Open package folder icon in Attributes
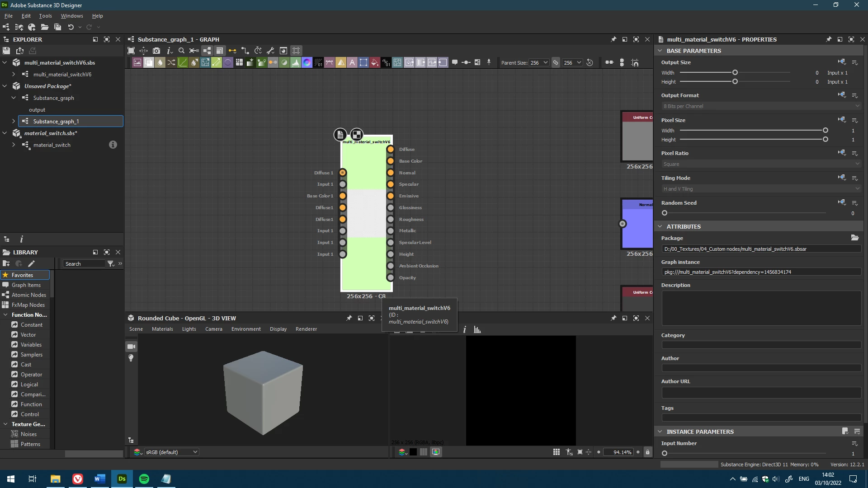This screenshot has height=488, width=868. pyautogui.click(x=854, y=238)
